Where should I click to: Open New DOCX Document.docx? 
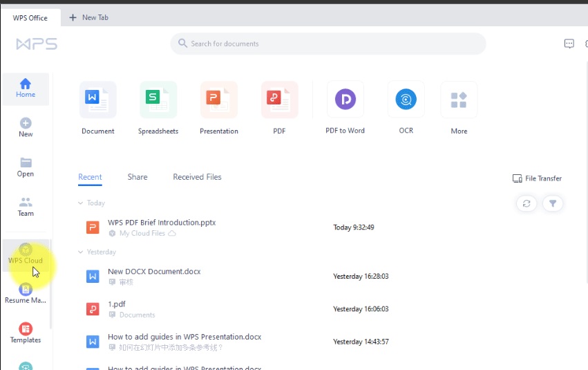coord(154,271)
